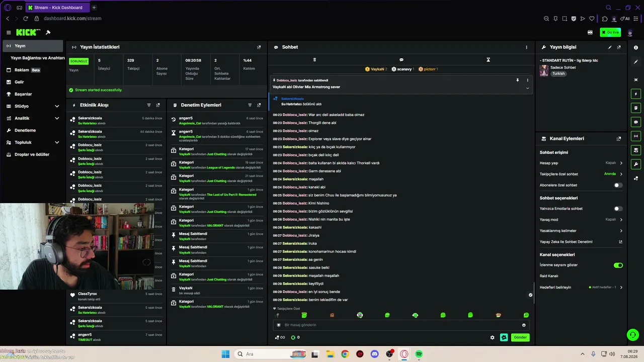This screenshot has height=362, width=644.
Task: Pop out the Denetim Eylemleri panel
Action: (x=259, y=105)
